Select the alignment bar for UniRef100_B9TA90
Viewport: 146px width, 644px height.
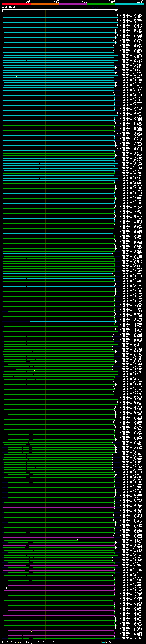coord(60,30)
